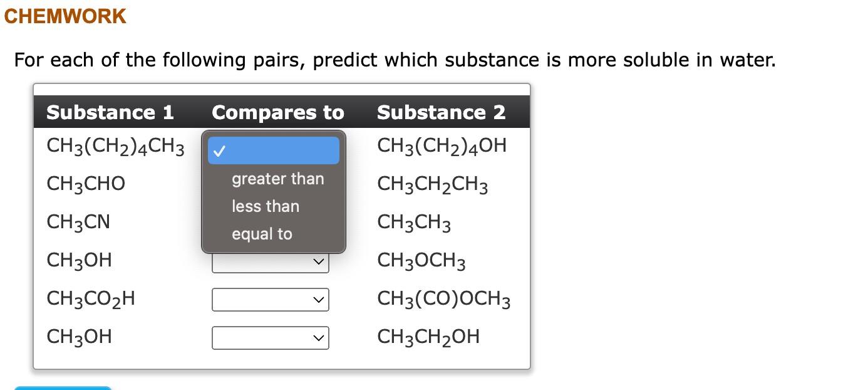Screen dimensions: 868x390
Task: Pick 'equal to' from the dropdown options
Action: tap(262, 234)
